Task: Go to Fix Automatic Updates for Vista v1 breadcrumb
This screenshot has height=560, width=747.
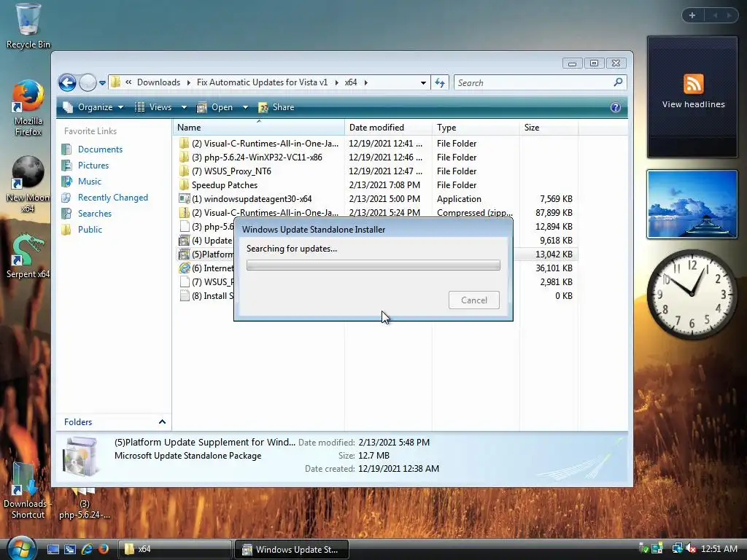Action: [262, 82]
